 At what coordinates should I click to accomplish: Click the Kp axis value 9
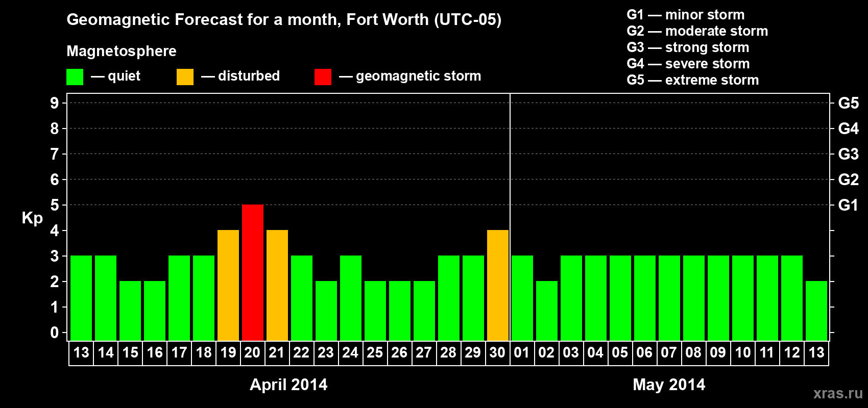tap(55, 103)
